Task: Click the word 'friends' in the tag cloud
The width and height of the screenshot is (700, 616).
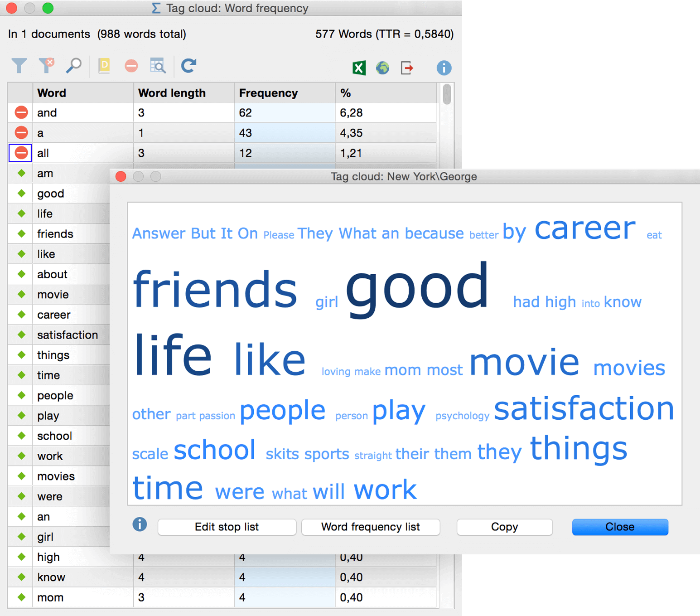Action: (215, 289)
